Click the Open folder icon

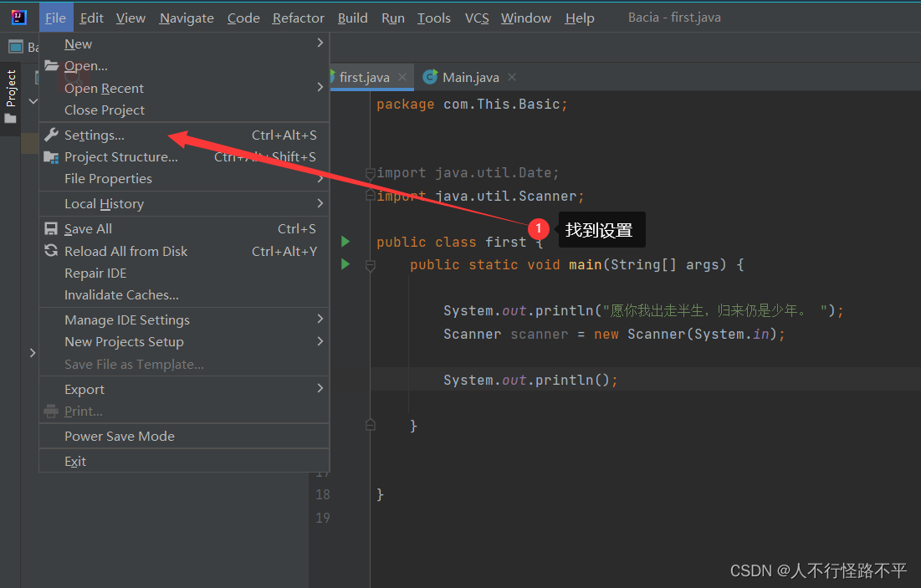point(51,65)
